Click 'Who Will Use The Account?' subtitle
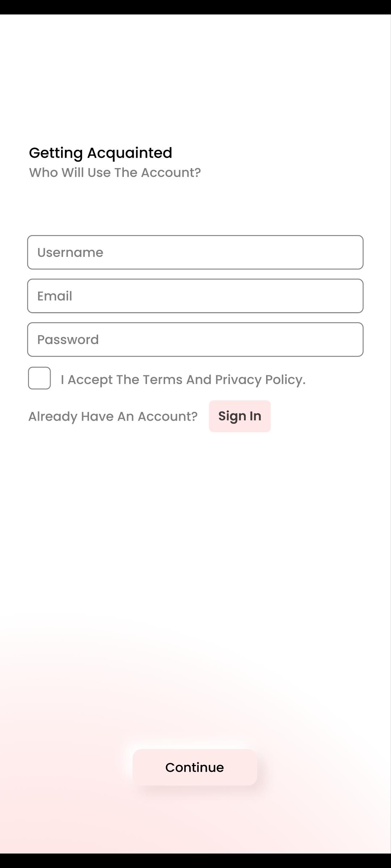Image resolution: width=391 pixels, height=868 pixels. (x=115, y=173)
